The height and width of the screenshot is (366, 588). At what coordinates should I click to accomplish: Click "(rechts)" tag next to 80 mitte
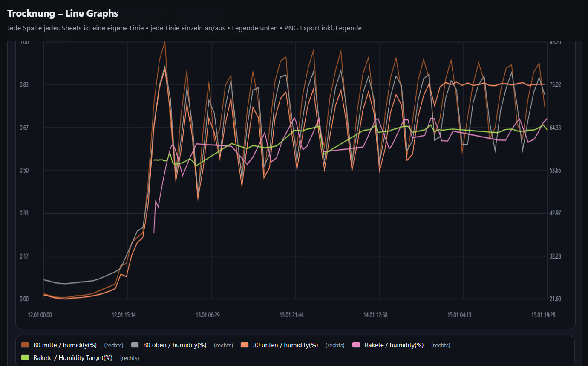coord(114,346)
